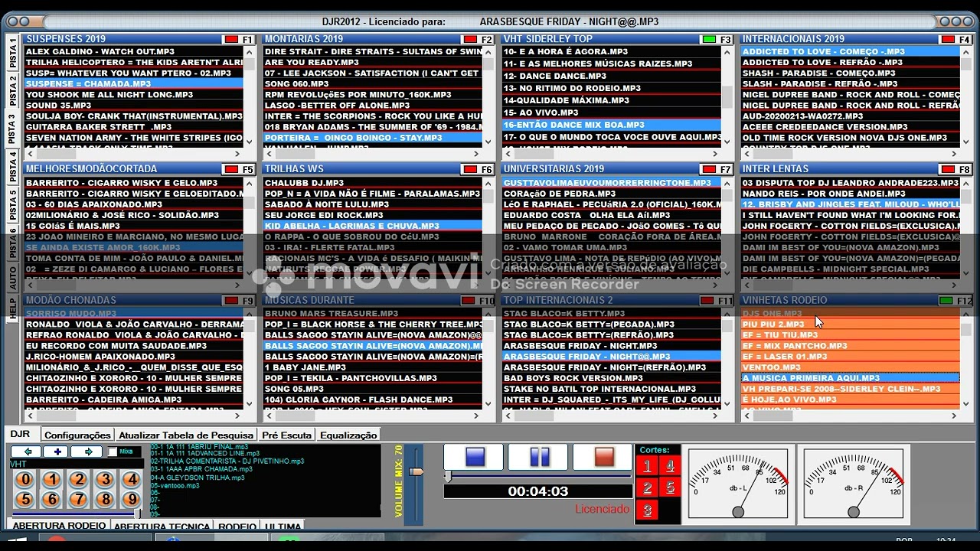Click the number 1 orange pad button
Viewport: 980px width, 551px height.
[52, 480]
